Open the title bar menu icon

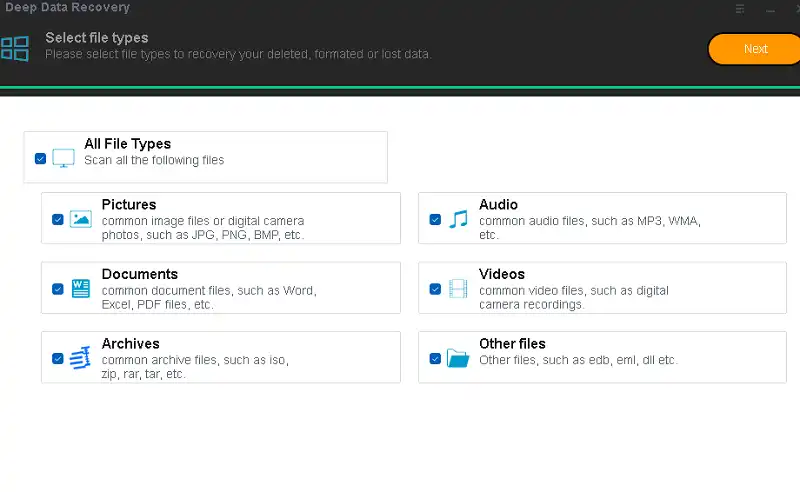point(740,8)
